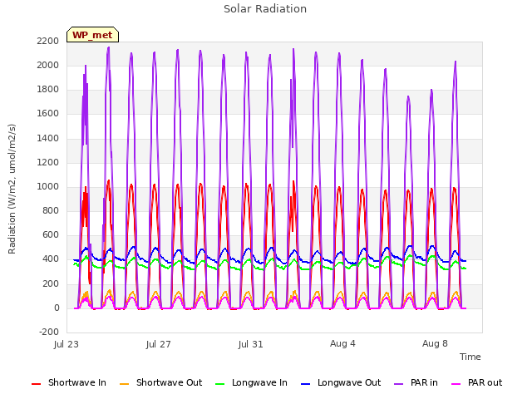532x399 pixels.
Task: Click the 1800 y-axis tick label
Action: tap(48, 90)
